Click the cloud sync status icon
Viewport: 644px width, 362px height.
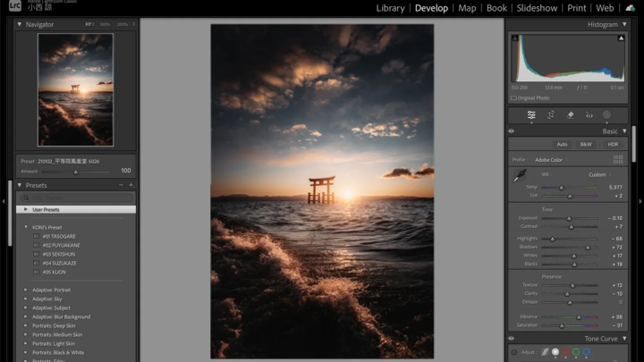point(630,8)
